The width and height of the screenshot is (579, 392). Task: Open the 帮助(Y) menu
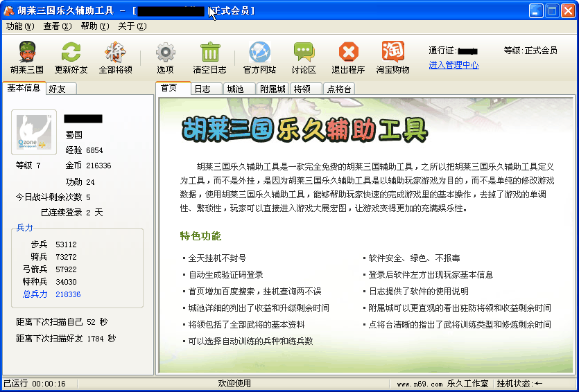click(95, 26)
